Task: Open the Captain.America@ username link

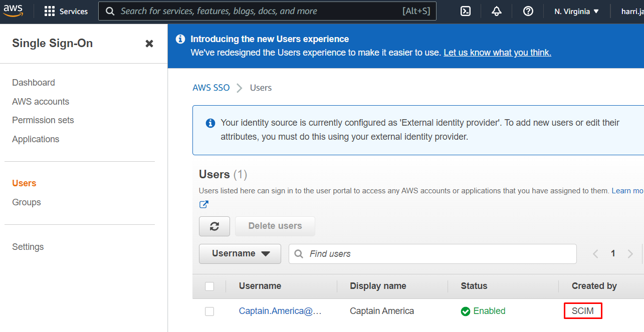Action: tap(280, 311)
